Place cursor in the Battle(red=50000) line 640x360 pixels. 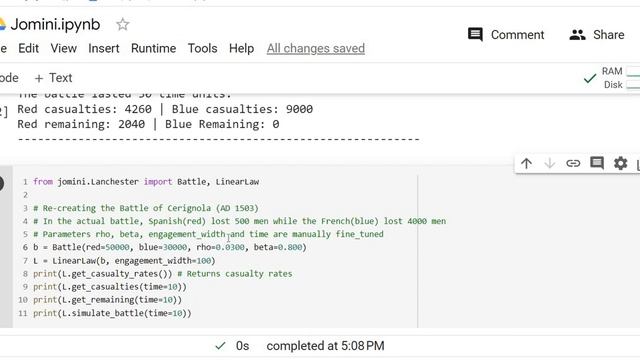tap(170, 247)
